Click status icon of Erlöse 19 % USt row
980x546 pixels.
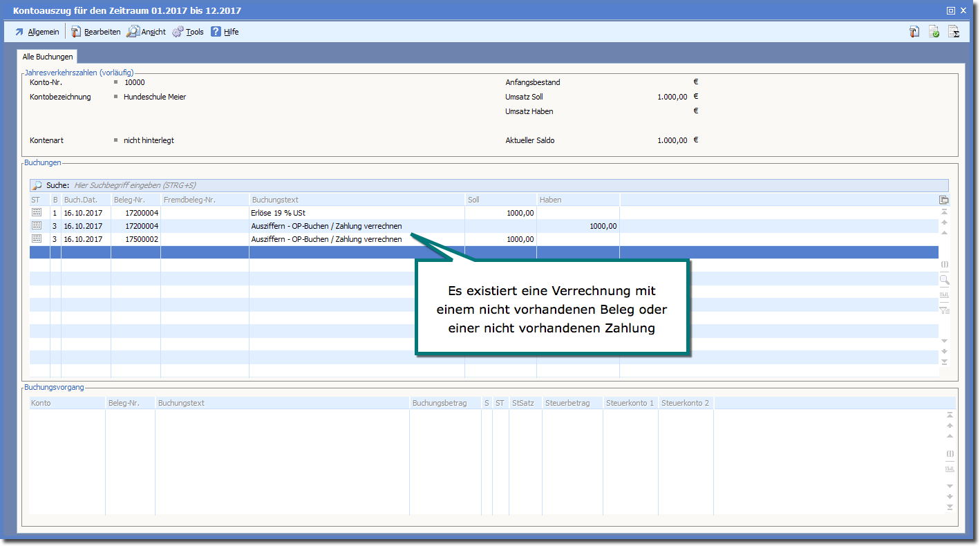(37, 213)
